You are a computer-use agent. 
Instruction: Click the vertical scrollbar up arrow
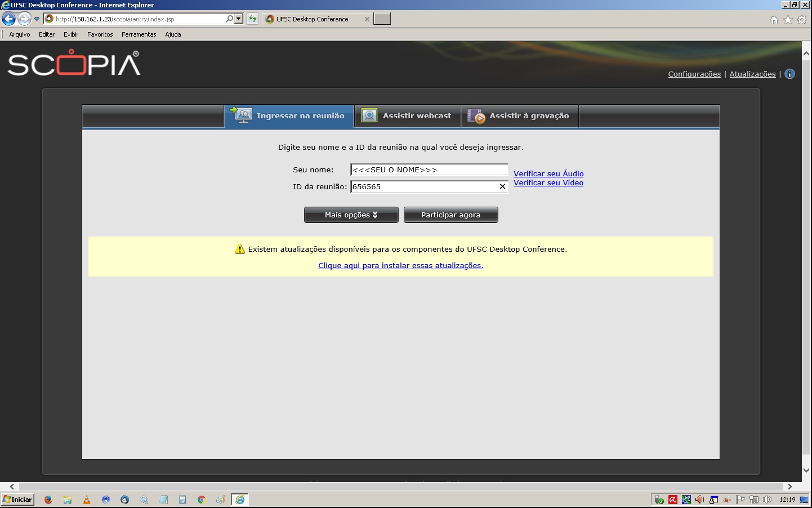pyautogui.click(x=806, y=54)
